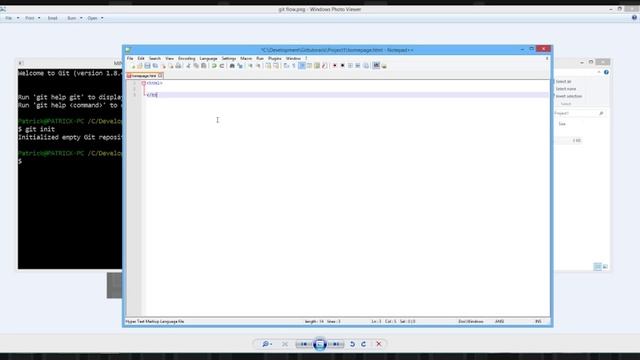This screenshot has width=640, height=360.
Task: Open the File dropdown in Windows Photo Viewer
Action: pos(11,18)
